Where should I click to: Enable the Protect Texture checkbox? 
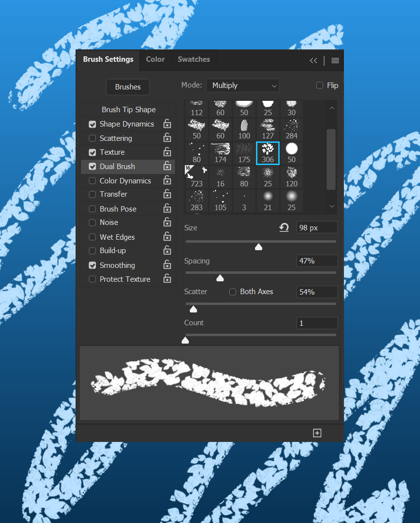[x=92, y=279]
